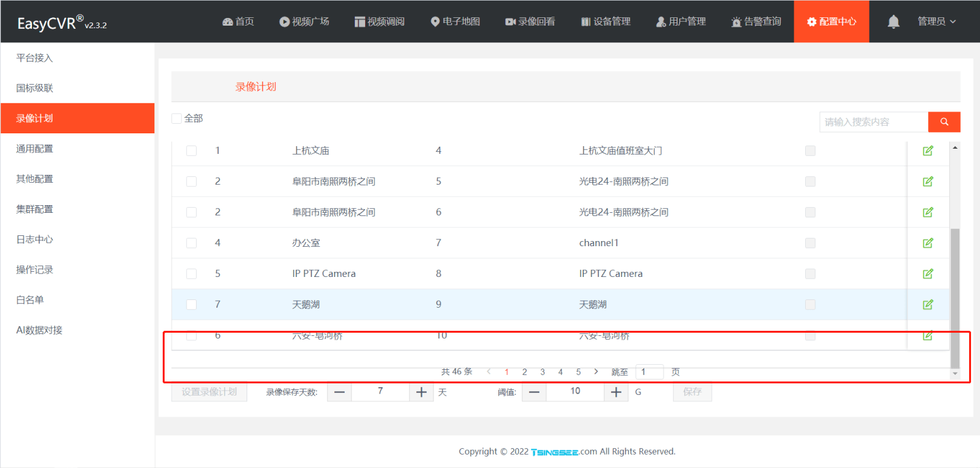Select 配置中心 in top navigation
Viewport: 980px width, 468px height.
[831, 21]
